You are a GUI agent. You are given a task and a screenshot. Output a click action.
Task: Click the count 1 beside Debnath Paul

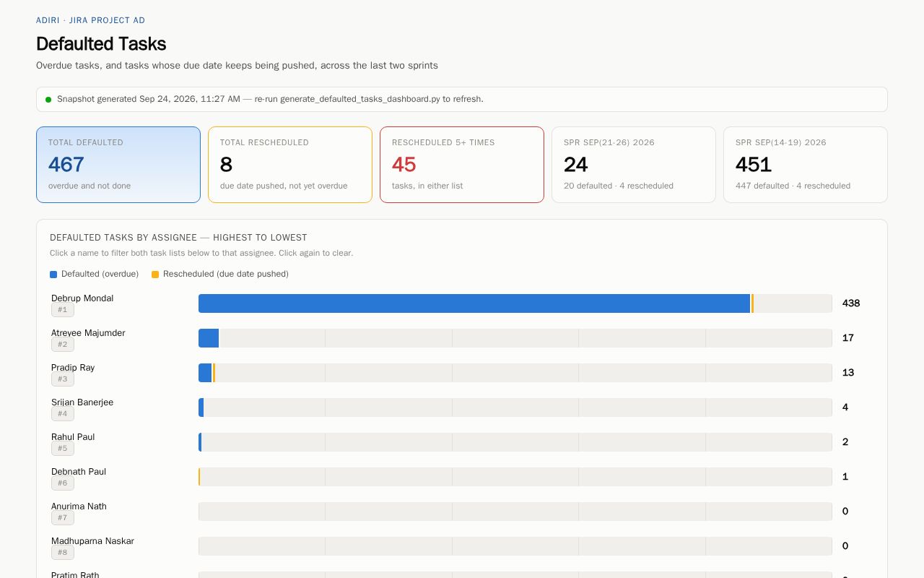point(845,477)
